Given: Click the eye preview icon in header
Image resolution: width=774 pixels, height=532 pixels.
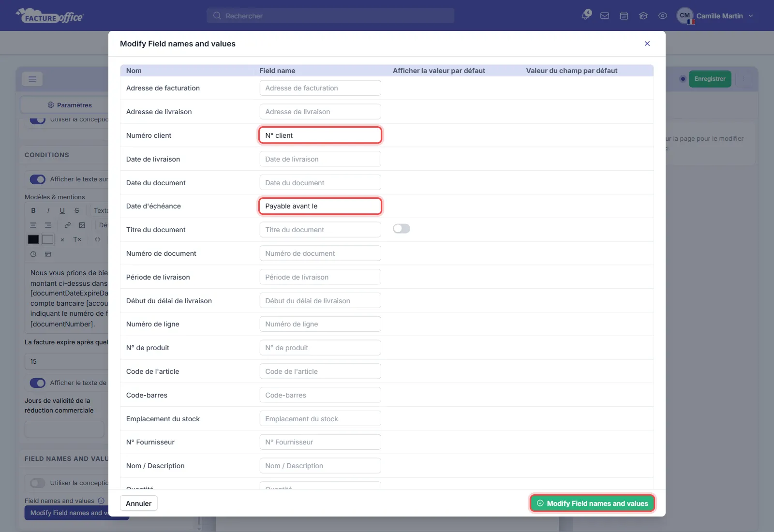Looking at the screenshot, I should coord(663,16).
